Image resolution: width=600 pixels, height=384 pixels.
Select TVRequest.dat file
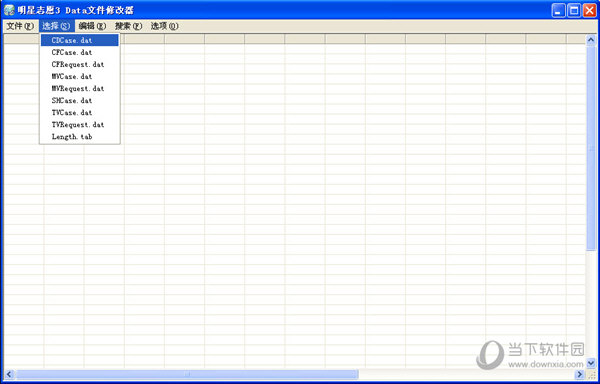click(x=80, y=124)
